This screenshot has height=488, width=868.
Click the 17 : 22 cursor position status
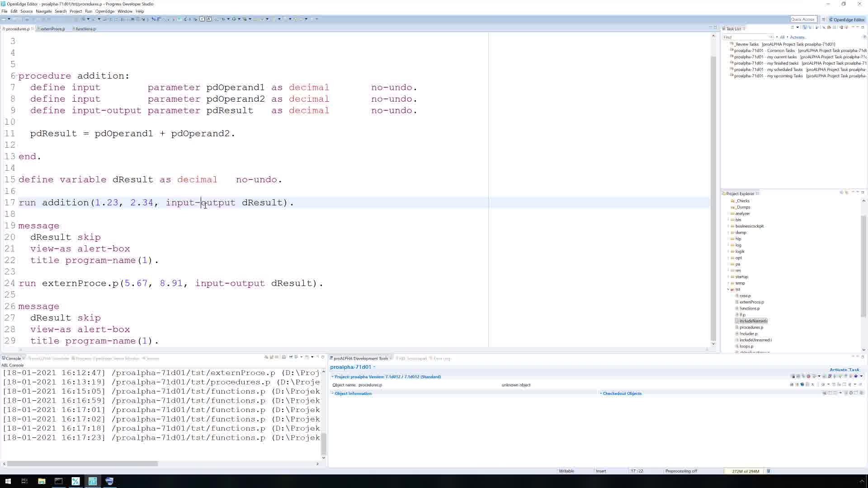tap(637, 471)
